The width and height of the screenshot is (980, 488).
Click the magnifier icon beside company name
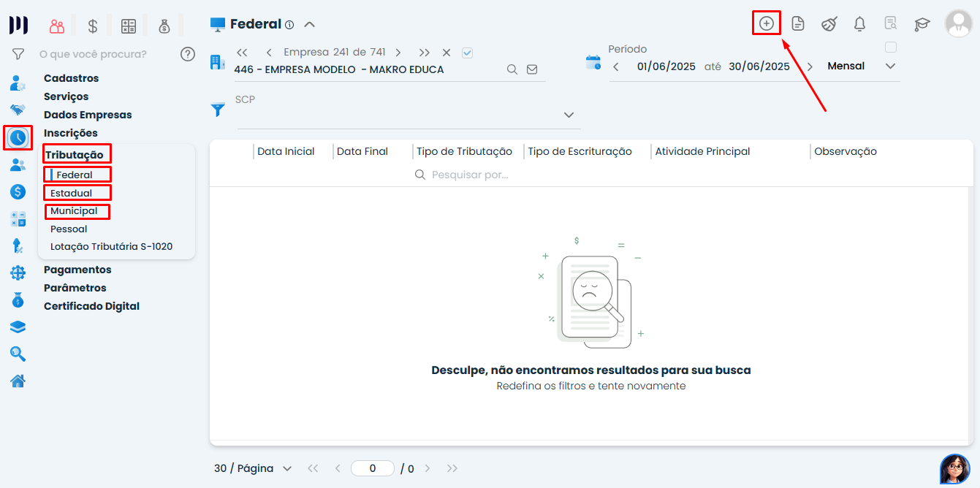coord(512,69)
